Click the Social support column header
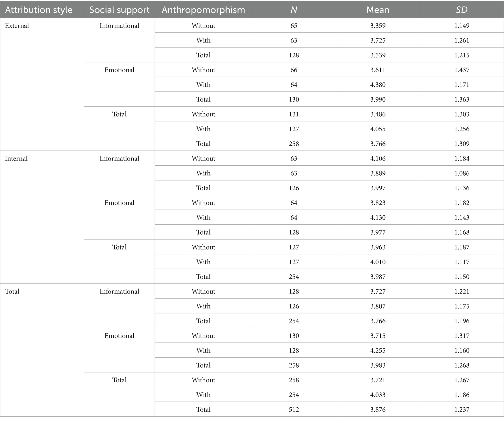The height and width of the screenshot is (421, 504). [x=119, y=10]
